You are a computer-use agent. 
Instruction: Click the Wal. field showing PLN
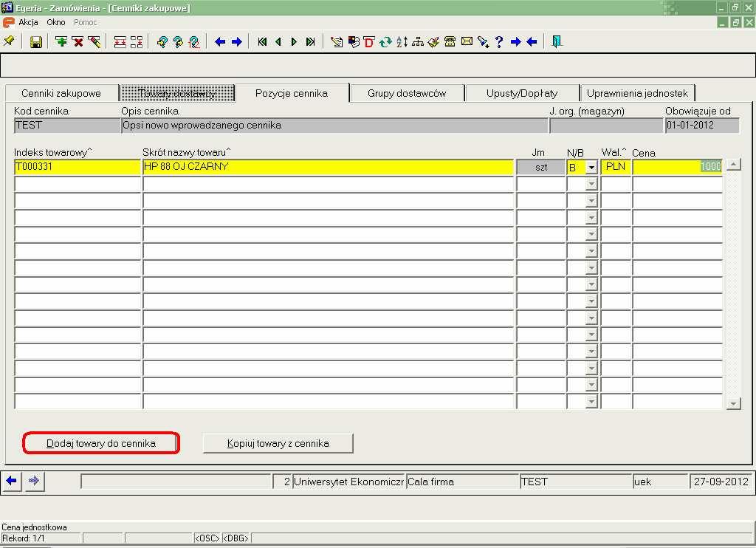[x=616, y=167]
